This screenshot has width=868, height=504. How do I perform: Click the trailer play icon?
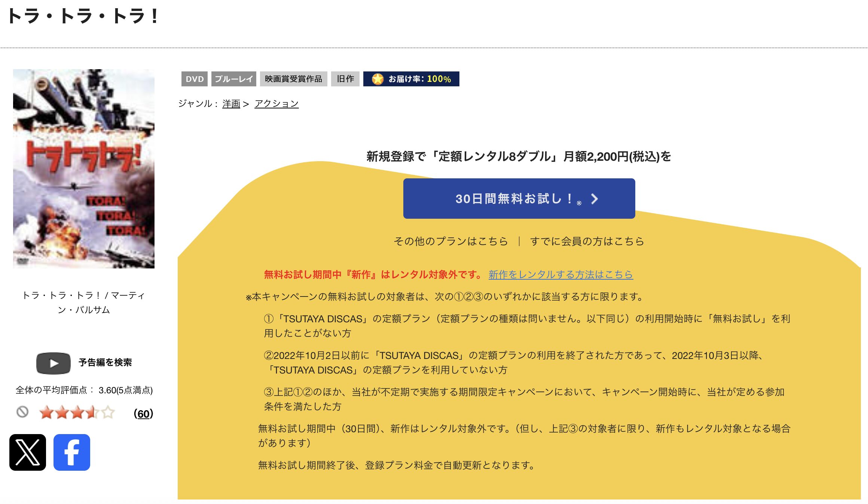(54, 363)
